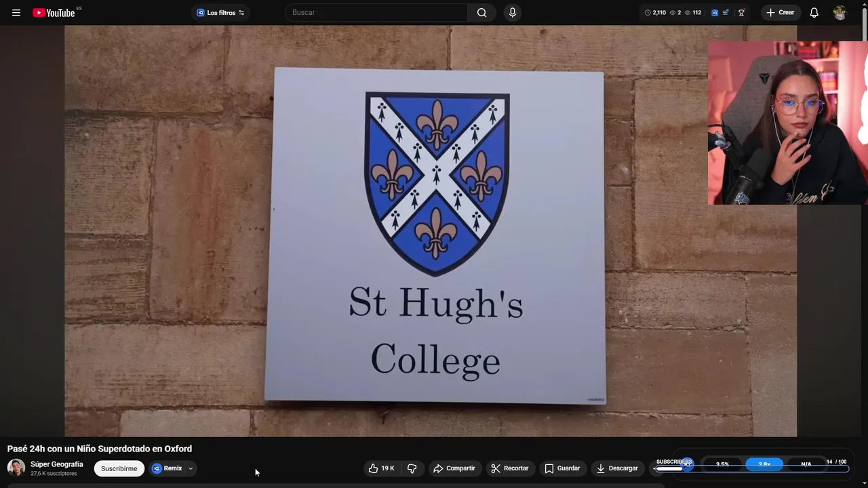The height and width of the screenshot is (488, 868).
Task: Open the blue extension icon in top stats bar
Action: click(715, 12)
